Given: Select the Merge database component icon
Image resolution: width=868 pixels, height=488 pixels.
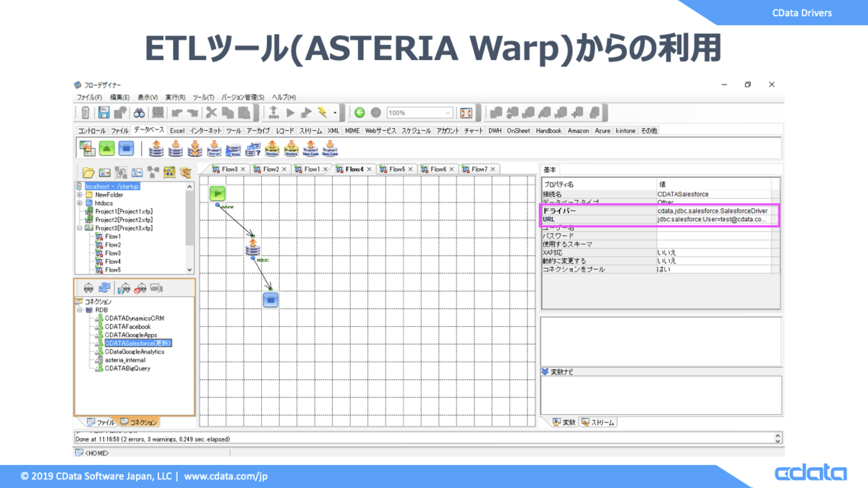Looking at the screenshot, I should 215,149.
